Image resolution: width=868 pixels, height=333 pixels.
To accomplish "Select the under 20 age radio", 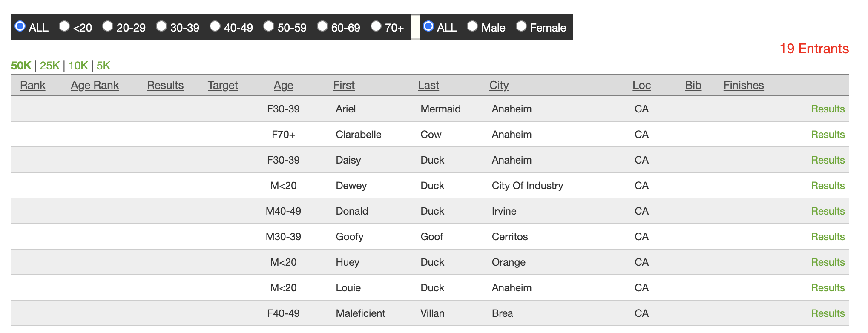I will (x=64, y=26).
